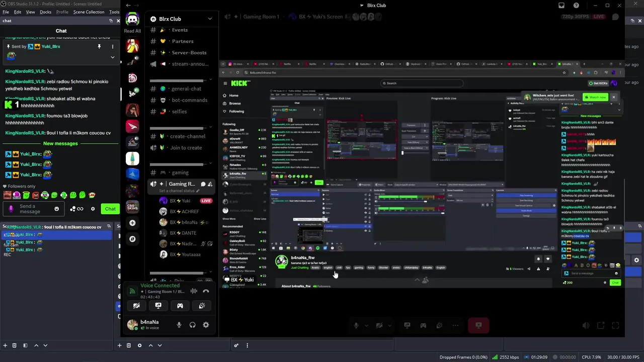Open Discord help question mark icon
644x362 pixels.
tap(576, 6)
